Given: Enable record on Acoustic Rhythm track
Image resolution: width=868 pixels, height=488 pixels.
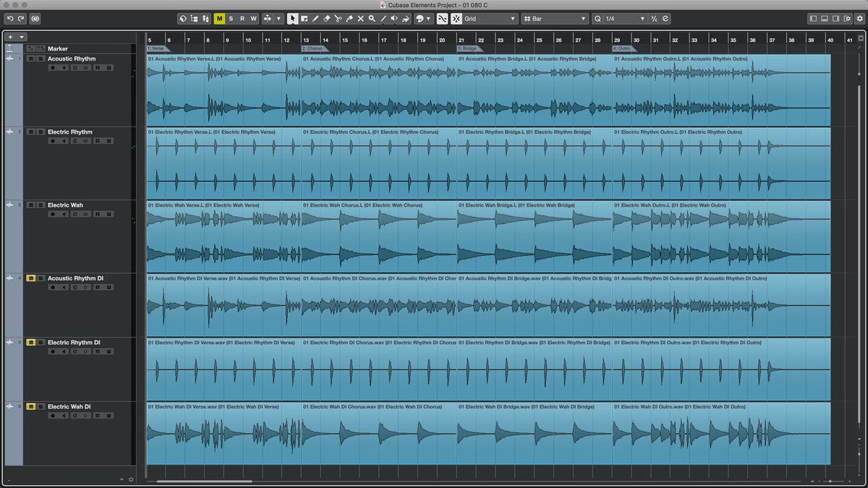Looking at the screenshot, I should (53, 68).
